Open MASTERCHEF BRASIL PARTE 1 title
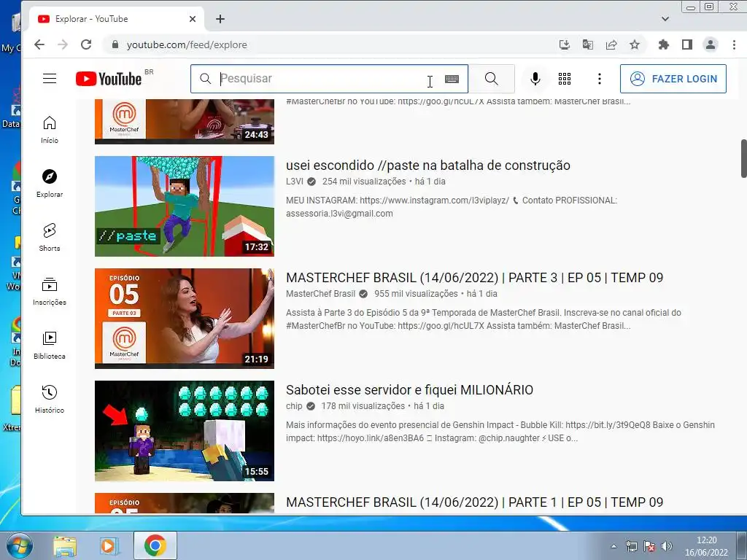 point(474,502)
